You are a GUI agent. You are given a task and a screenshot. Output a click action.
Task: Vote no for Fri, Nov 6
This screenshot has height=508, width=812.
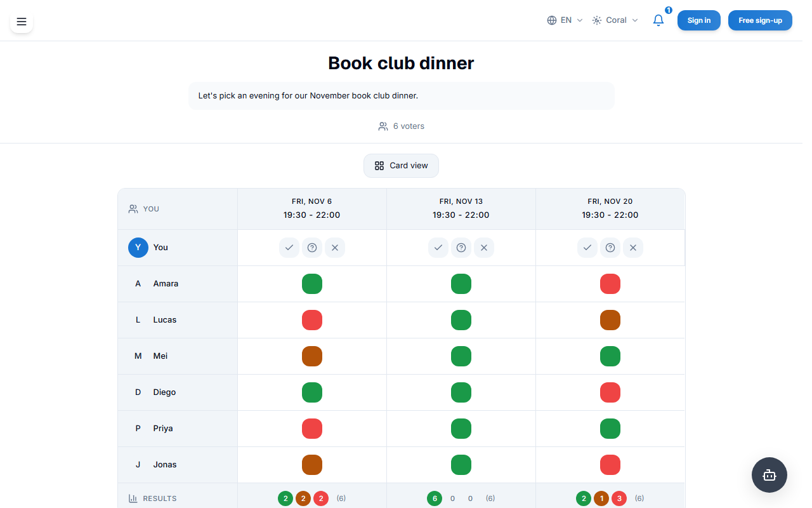pyautogui.click(x=335, y=248)
